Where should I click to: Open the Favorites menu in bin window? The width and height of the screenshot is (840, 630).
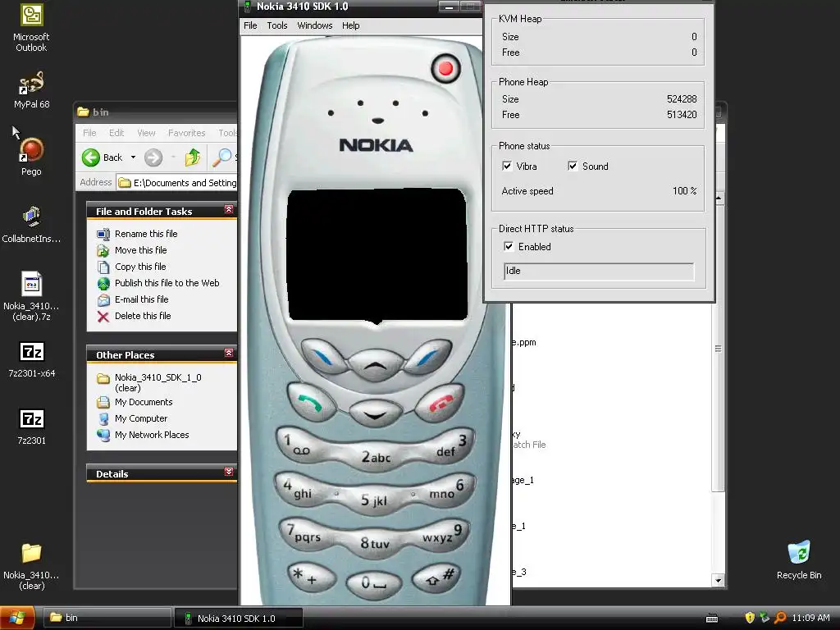(x=186, y=133)
